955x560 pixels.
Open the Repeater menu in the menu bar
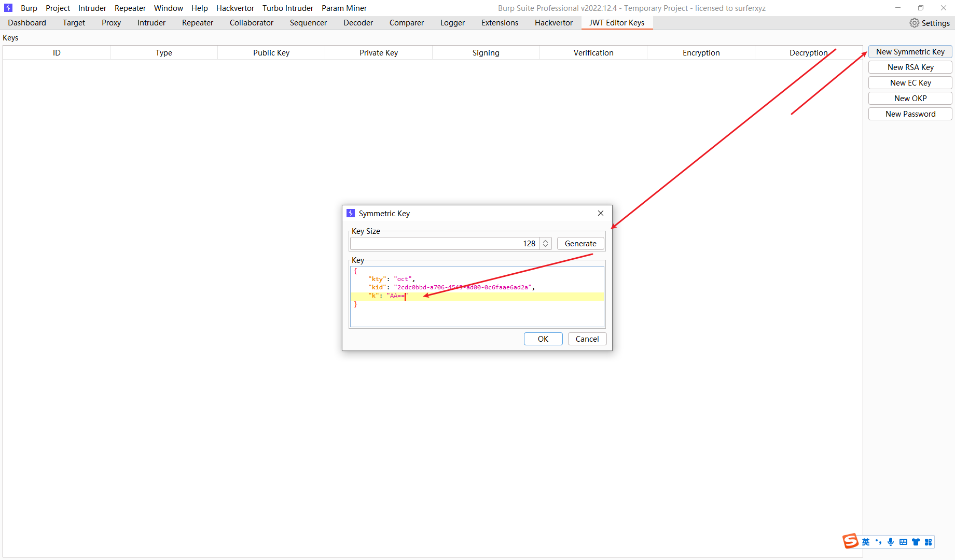click(x=130, y=8)
